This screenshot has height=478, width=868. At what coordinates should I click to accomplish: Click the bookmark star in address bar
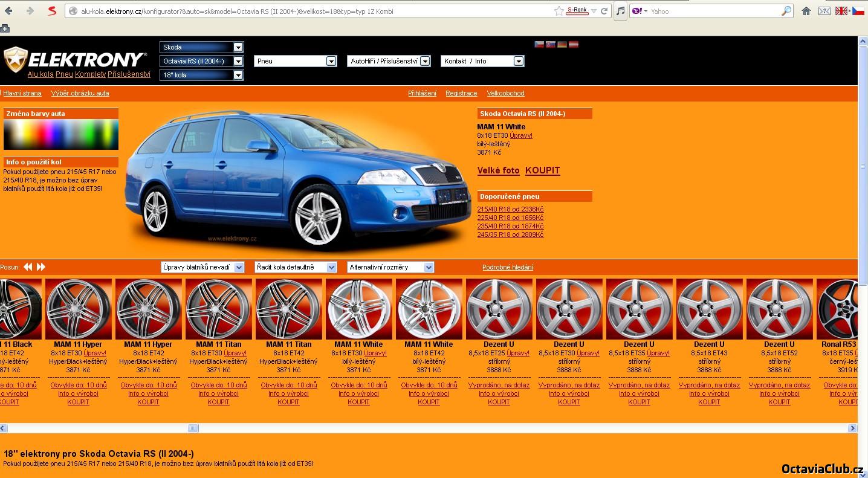559,11
